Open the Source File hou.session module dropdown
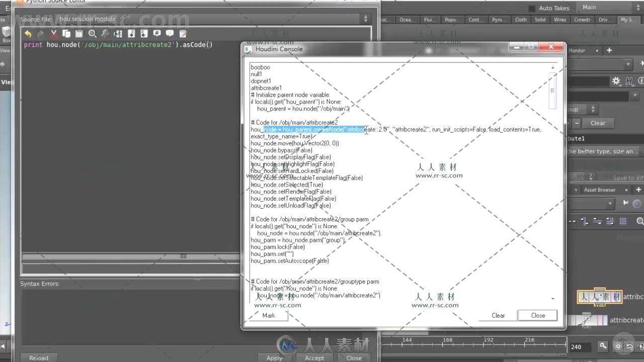 click(x=213, y=19)
